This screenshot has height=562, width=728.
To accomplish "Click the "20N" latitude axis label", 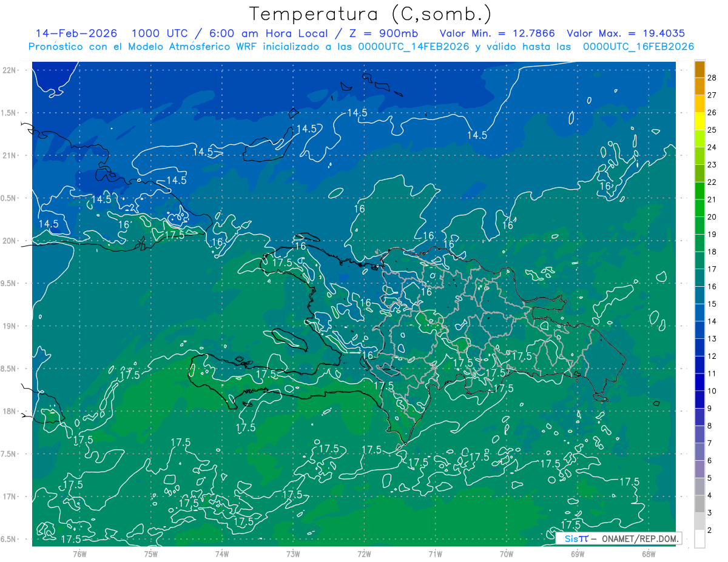I will click(10, 241).
